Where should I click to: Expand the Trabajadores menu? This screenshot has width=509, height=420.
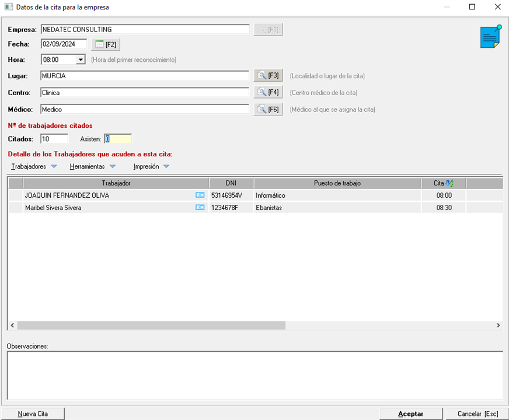coord(34,166)
